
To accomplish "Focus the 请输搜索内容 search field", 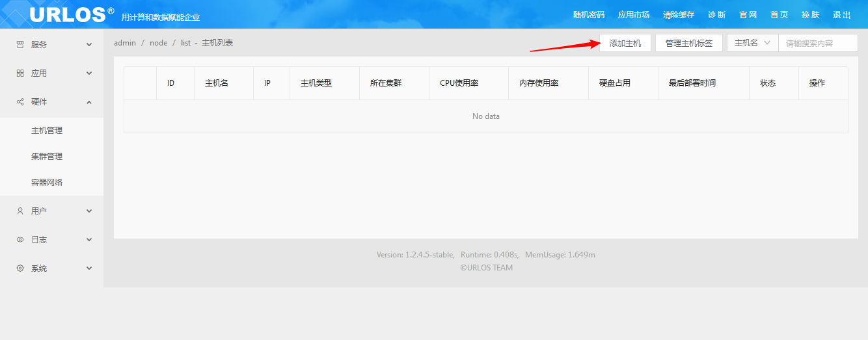I will pos(818,43).
